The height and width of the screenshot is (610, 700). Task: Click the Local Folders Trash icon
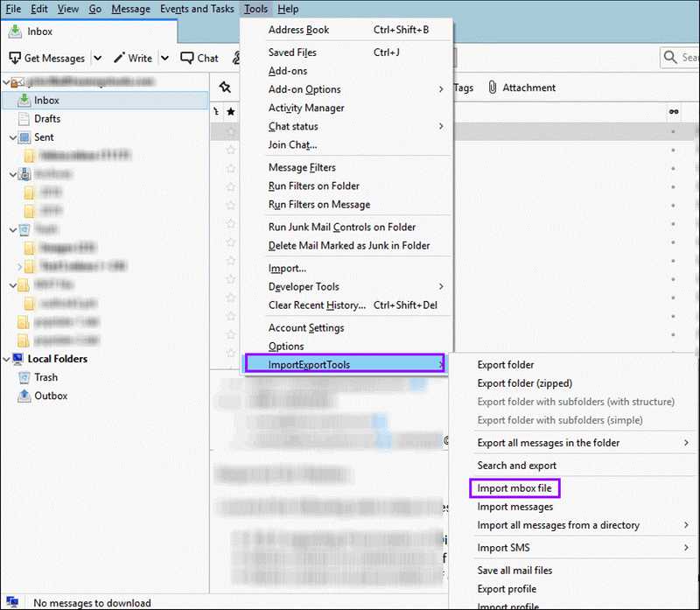[x=24, y=377]
